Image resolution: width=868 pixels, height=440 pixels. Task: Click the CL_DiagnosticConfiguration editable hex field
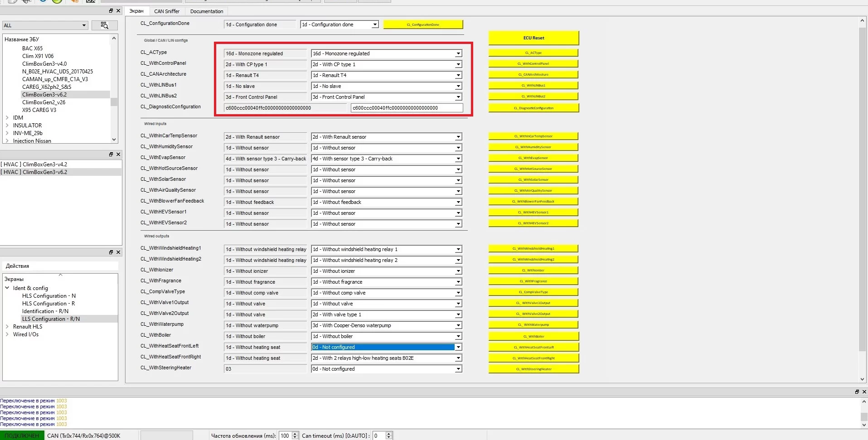tap(407, 108)
